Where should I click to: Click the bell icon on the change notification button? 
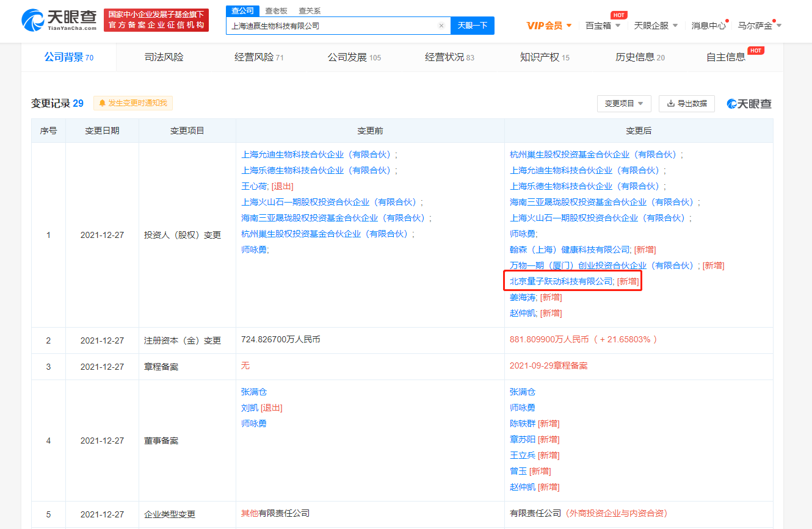pos(102,103)
